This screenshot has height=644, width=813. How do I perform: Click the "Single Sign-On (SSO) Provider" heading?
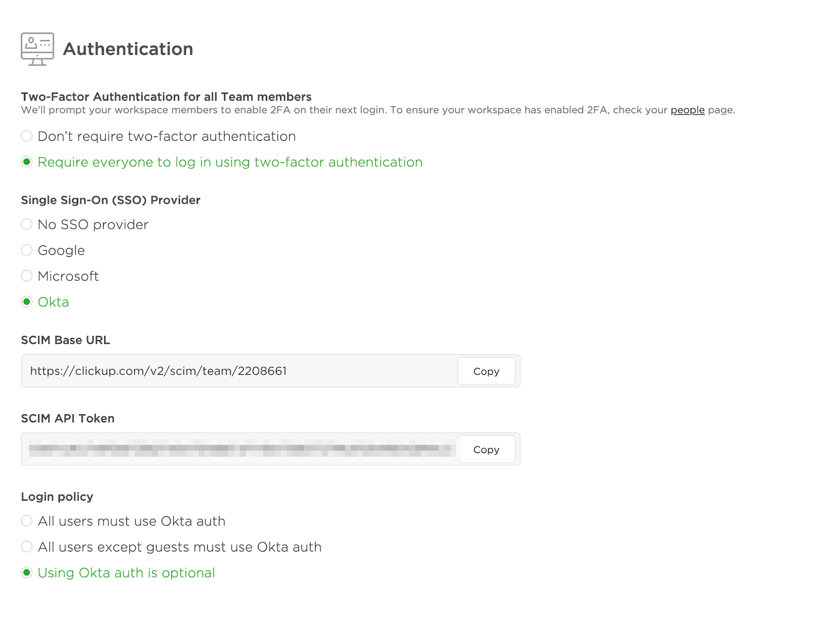110,200
